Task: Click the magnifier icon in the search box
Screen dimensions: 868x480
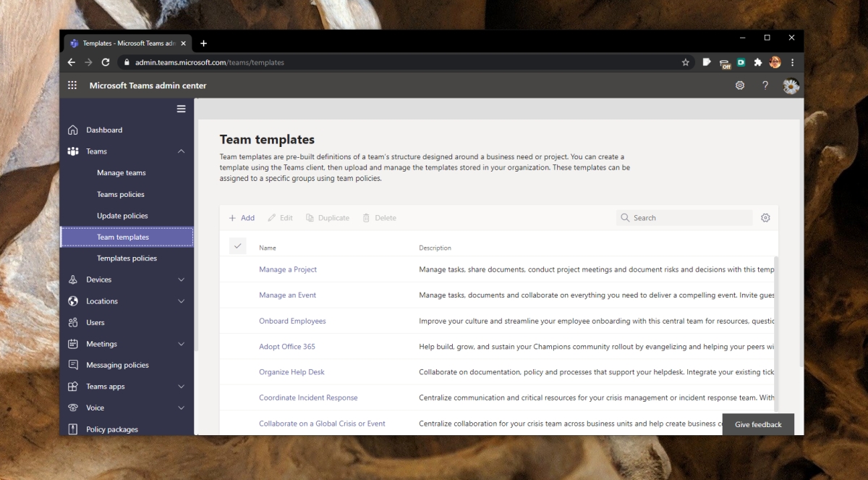Action: point(625,218)
